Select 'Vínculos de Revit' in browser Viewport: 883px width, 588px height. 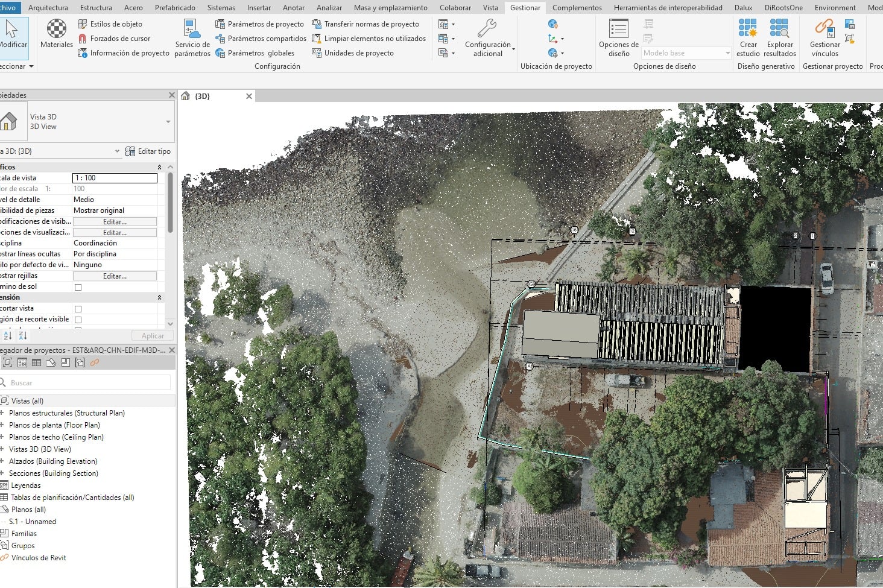point(39,558)
